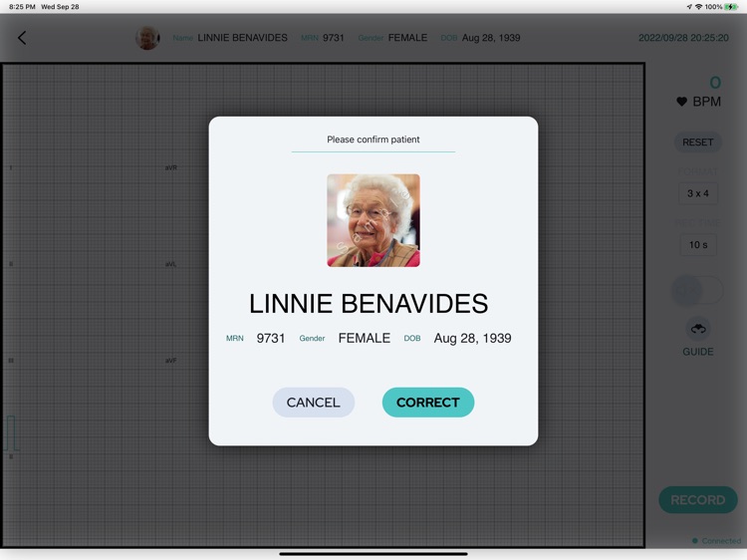Tap the patient photo in the dialog
Image resolution: width=747 pixels, height=560 pixels.
373,220
